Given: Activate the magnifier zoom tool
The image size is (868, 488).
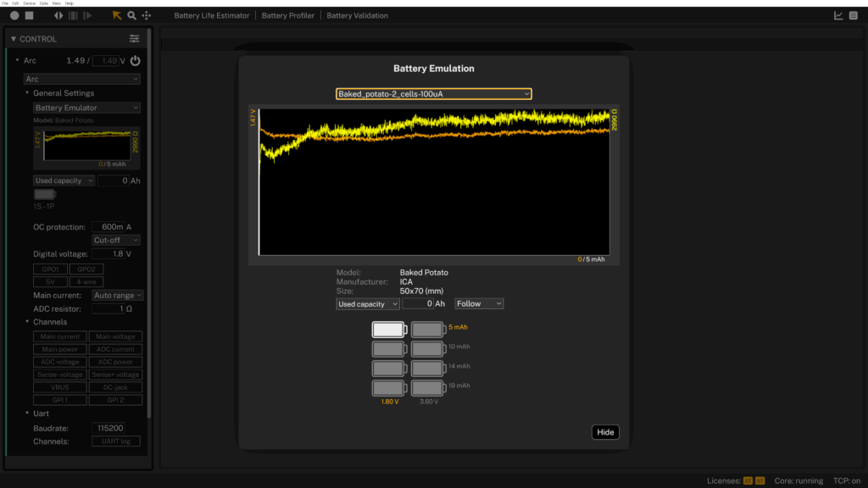Looking at the screenshot, I should [x=131, y=15].
